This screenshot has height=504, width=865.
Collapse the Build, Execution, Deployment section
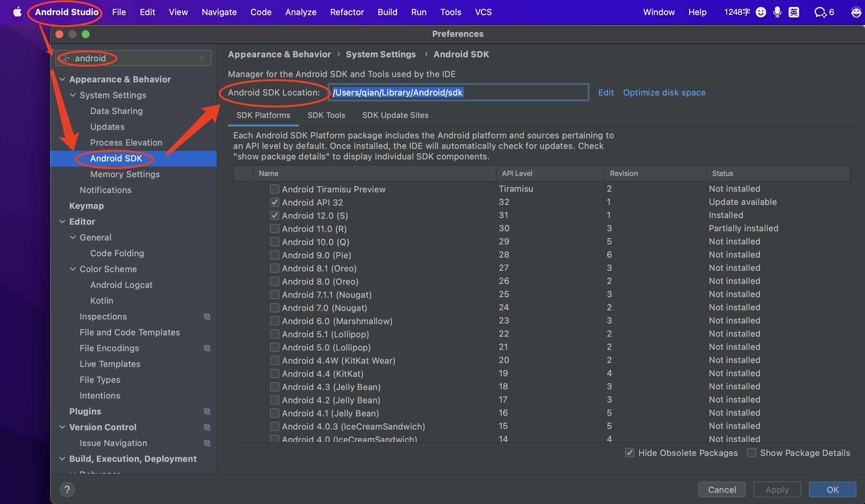pyautogui.click(x=63, y=459)
